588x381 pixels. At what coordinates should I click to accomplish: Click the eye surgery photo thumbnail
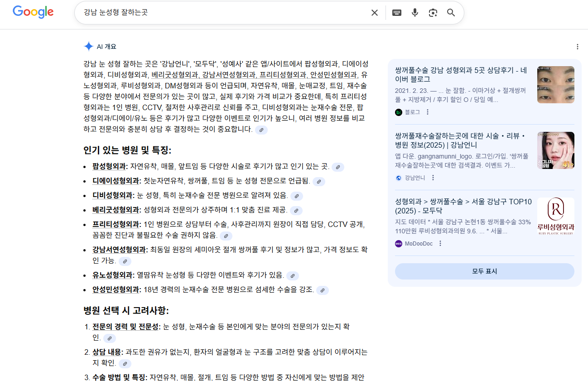coord(555,85)
